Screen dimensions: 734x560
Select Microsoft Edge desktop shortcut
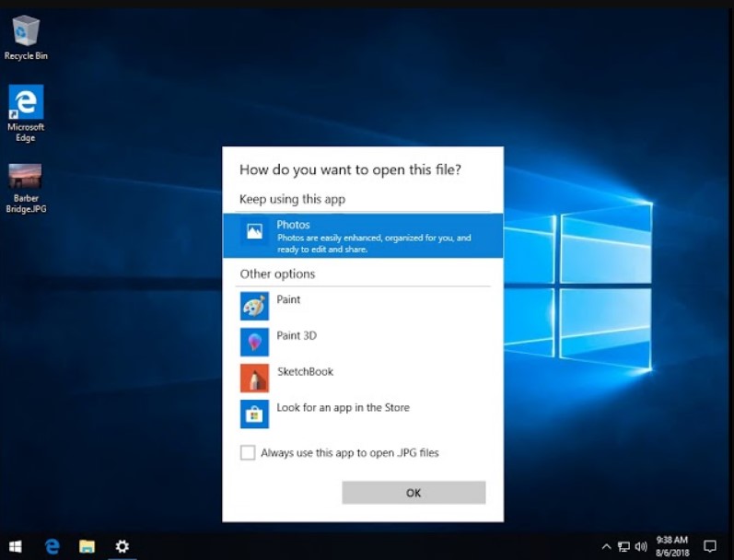tap(26, 114)
